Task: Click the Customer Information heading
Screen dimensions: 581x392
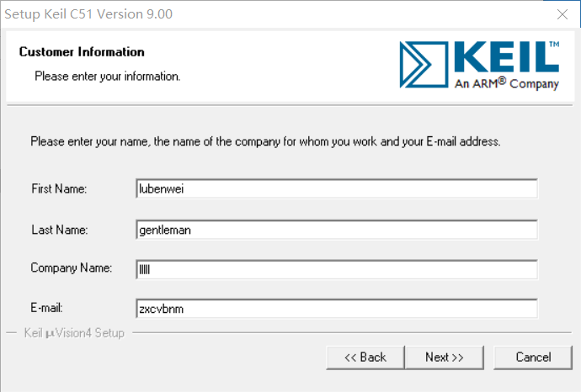Action: [x=82, y=52]
